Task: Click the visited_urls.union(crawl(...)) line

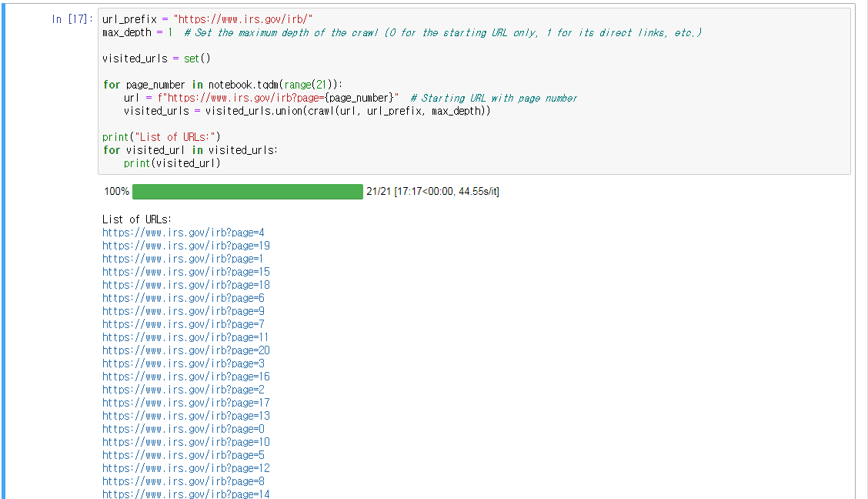Action: (307, 111)
